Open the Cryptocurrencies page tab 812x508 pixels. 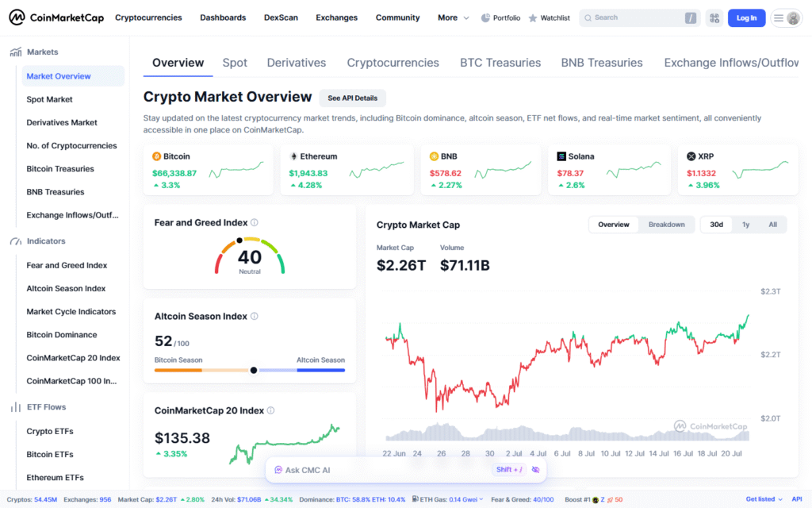[x=393, y=63]
